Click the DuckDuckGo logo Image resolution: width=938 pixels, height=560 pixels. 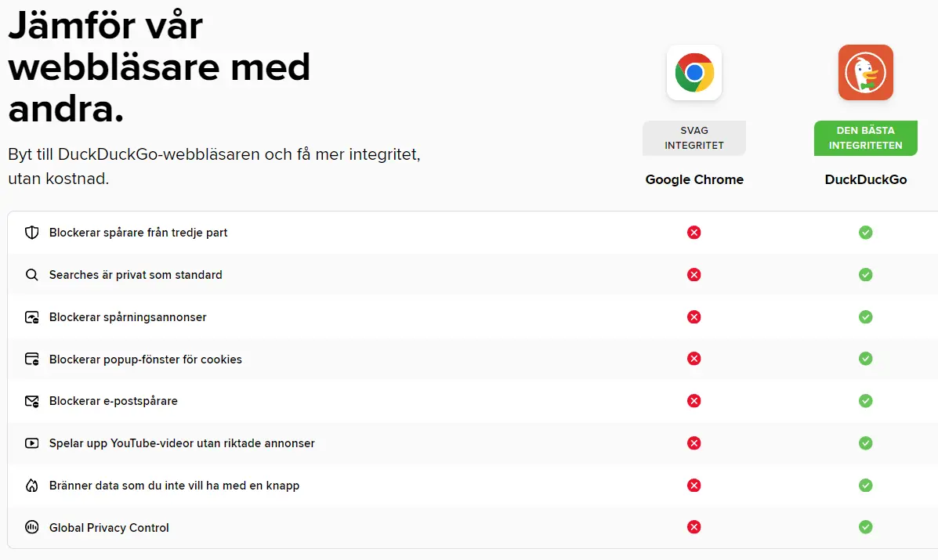coord(865,72)
